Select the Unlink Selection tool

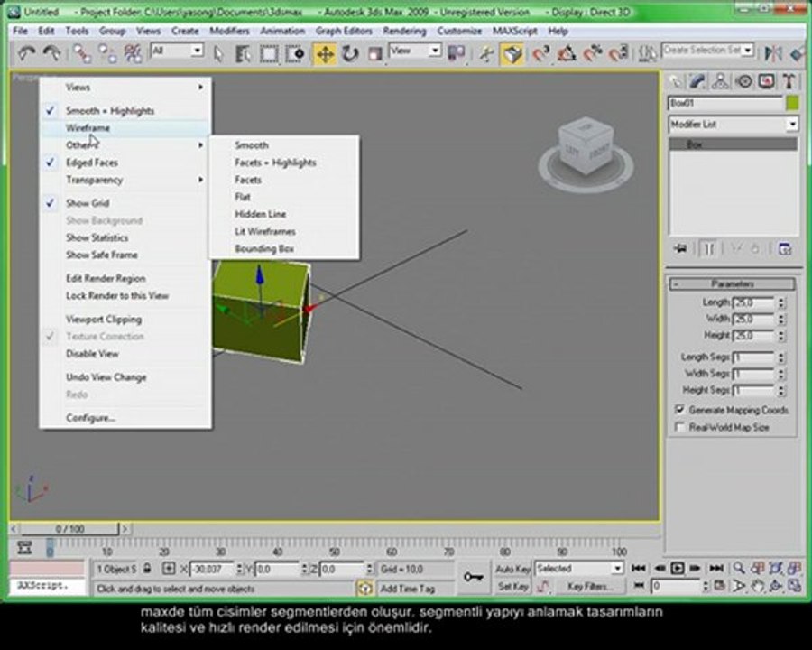pyautogui.click(x=107, y=53)
